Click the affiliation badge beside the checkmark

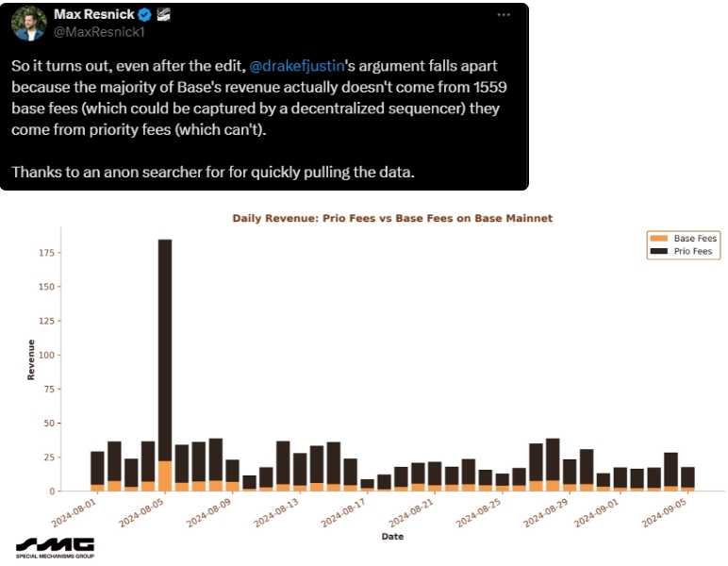tap(163, 15)
